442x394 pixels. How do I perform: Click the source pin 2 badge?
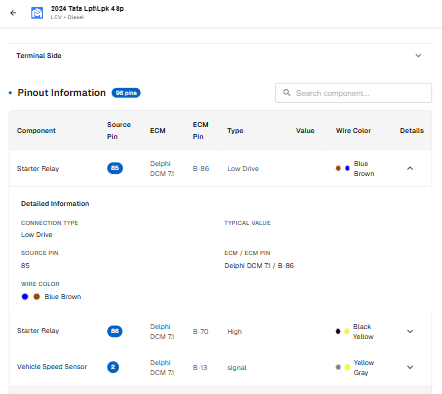[x=113, y=367]
